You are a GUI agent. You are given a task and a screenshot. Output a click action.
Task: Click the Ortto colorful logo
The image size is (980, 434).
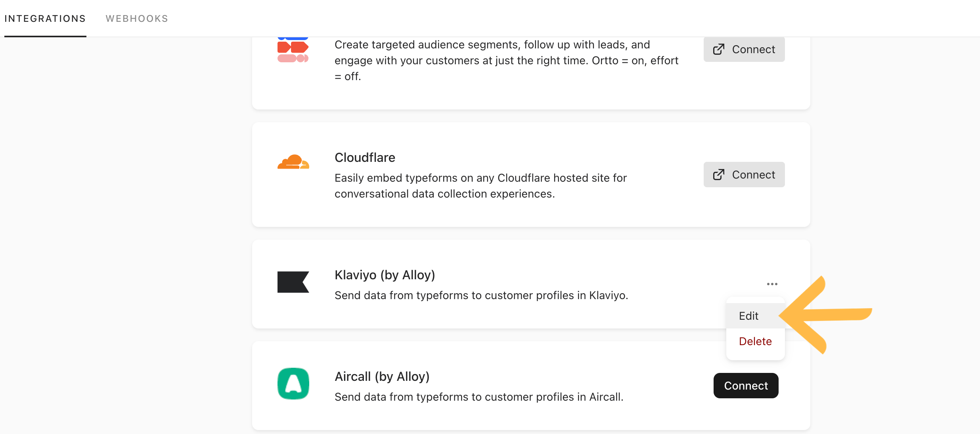coord(293,50)
